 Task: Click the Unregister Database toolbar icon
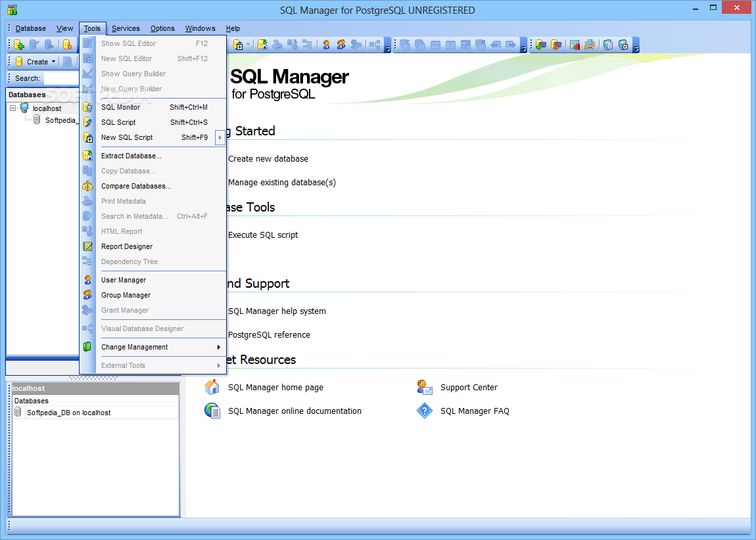pyautogui.click(x=49, y=45)
